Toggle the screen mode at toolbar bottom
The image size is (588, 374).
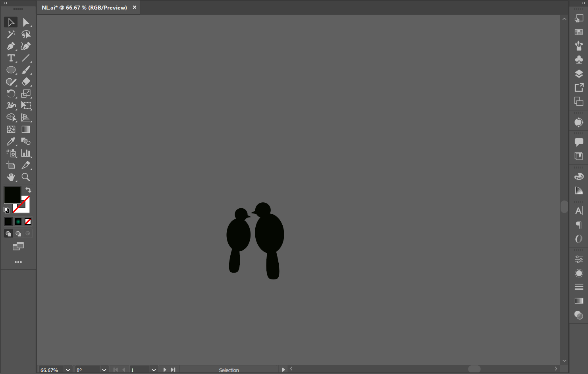18,246
